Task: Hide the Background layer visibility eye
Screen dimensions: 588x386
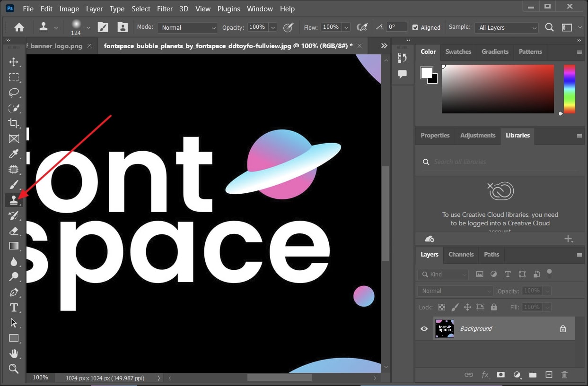Action: 424,328
